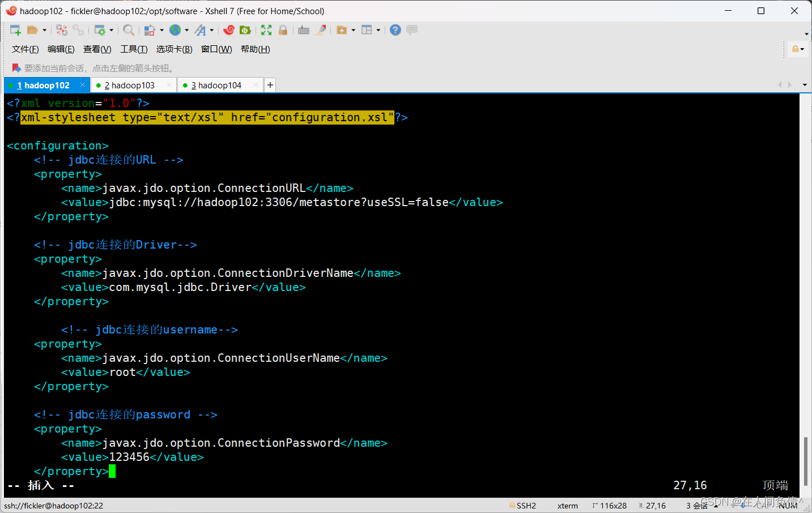Image resolution: width=812 pixels, height=513 pixels.
Task: Click the Open session folder icon
Action: coord(32,30)
